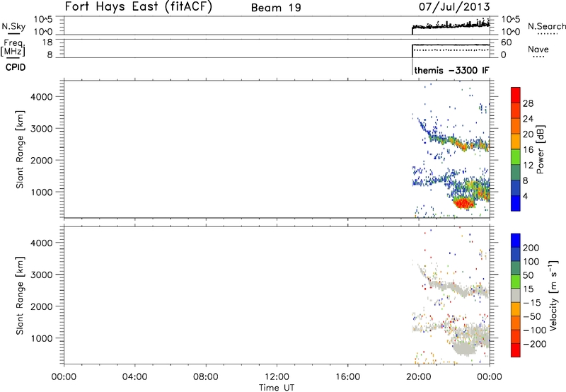Click the 'Beam 19' label

(x=276, y=8)
